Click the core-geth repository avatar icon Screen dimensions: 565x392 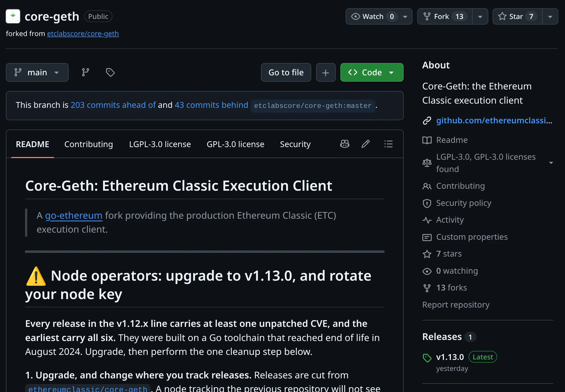pyautogui.click(x=13, y=16)
